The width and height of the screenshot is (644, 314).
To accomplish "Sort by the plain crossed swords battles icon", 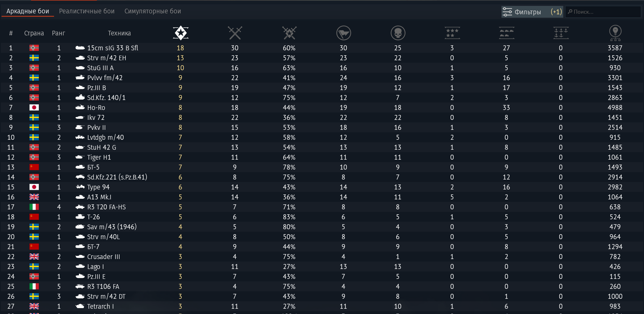I will (x=235, y=33).
